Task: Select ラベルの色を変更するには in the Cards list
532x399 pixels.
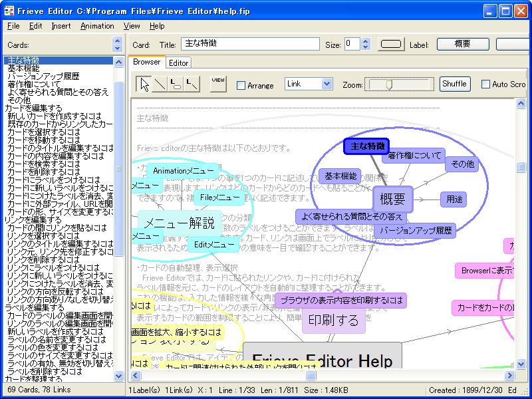Action: [53, 347]
